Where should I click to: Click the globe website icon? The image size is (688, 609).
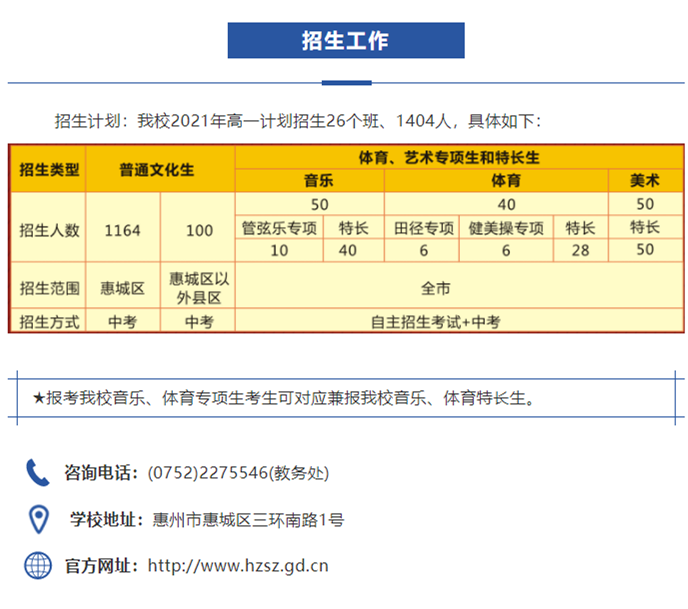38,566
